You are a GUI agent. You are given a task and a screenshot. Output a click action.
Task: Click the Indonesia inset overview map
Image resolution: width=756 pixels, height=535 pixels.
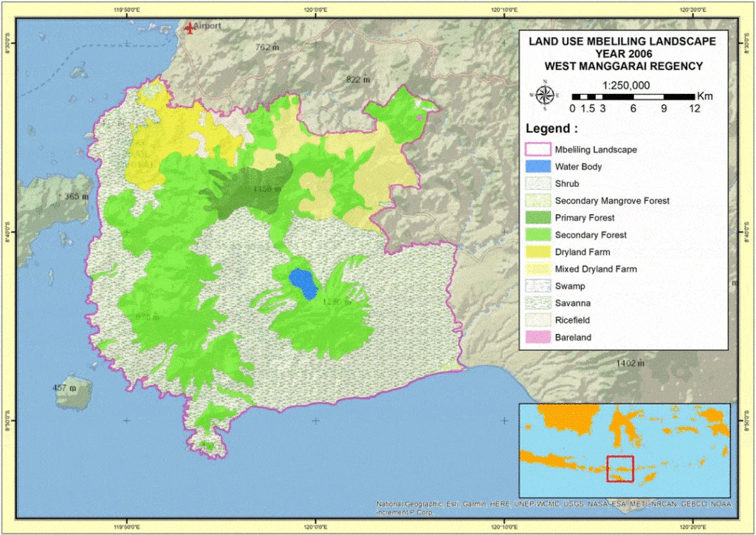625,449
